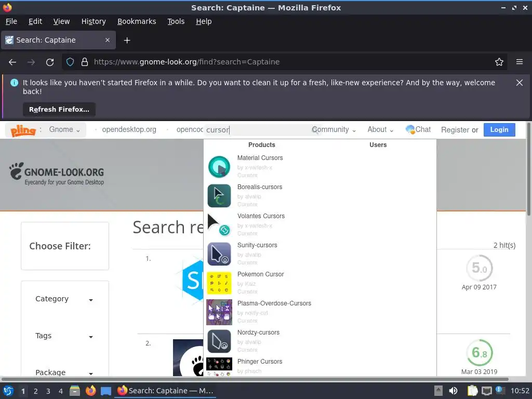
Task: Click the blue Login button
Action: (499, 129)
